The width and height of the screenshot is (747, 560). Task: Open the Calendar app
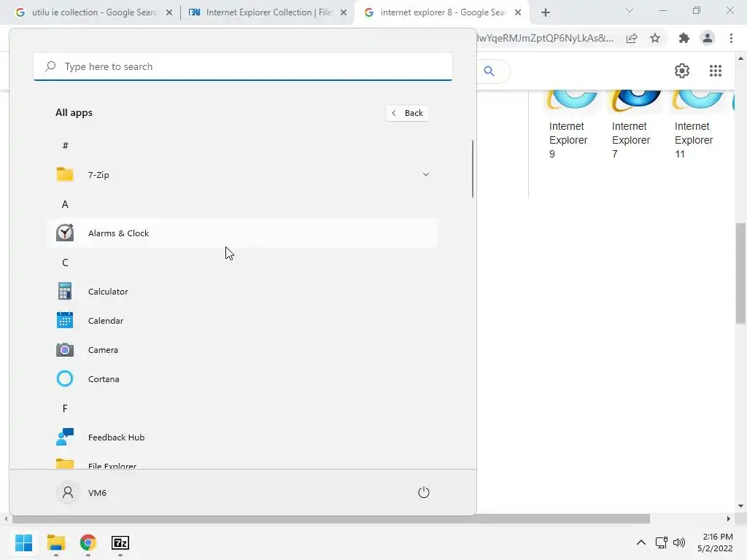click(x=242, y=321)
